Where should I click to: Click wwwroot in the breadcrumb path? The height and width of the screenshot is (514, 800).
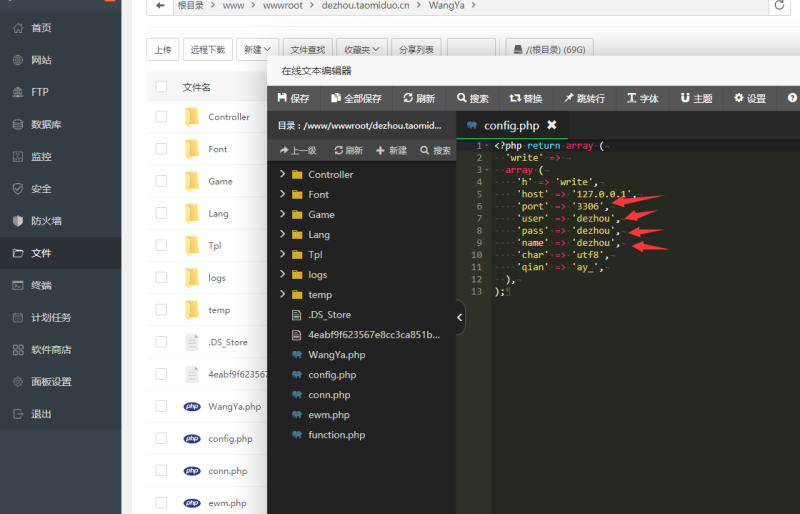click(283, 6)
